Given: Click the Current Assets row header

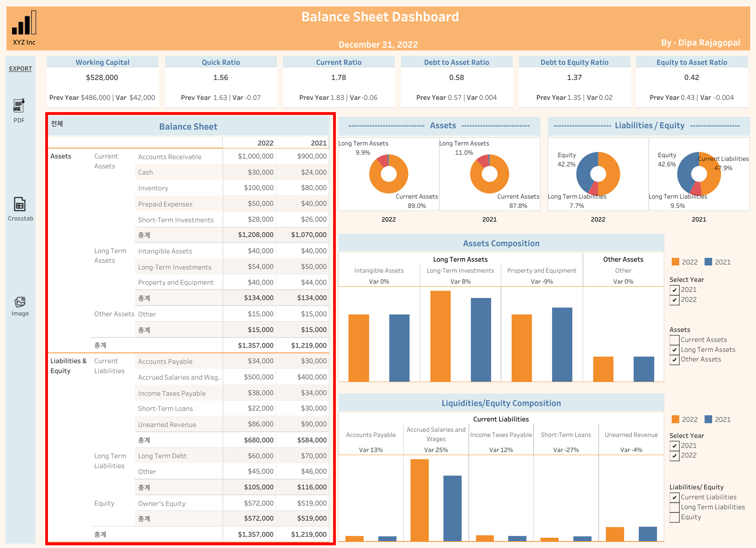Looking at the screenshot, I should tap(106, 161).
